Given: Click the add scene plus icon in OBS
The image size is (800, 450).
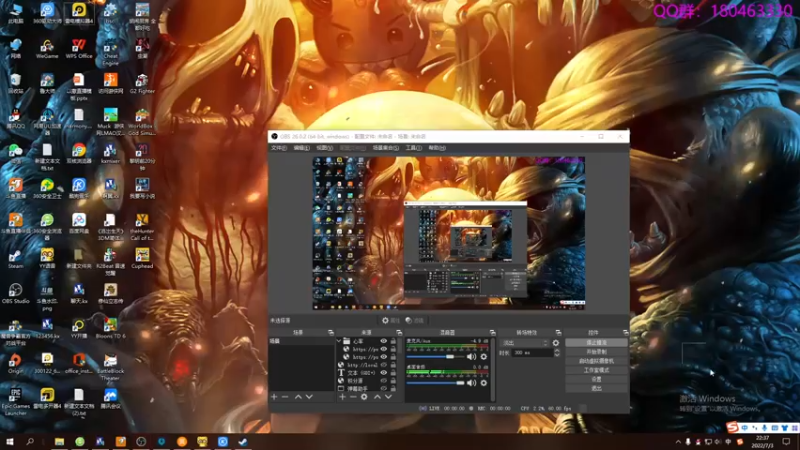Looking at the screenshot, I should [x=274, y=397].
